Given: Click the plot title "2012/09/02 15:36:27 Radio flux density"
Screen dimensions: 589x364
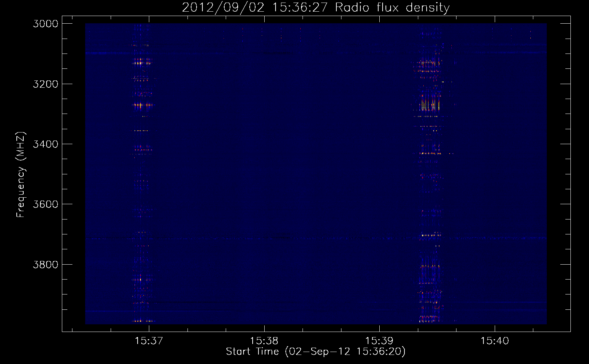Looking at the screenshot, I should pos(316,8).
